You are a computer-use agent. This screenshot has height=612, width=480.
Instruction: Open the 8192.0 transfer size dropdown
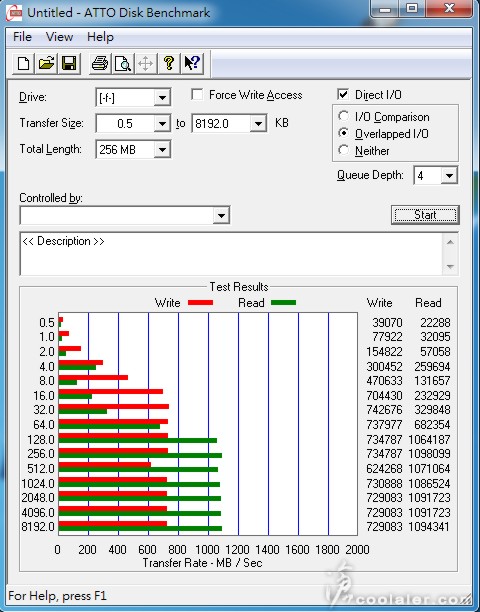click(x=258, y=124)
